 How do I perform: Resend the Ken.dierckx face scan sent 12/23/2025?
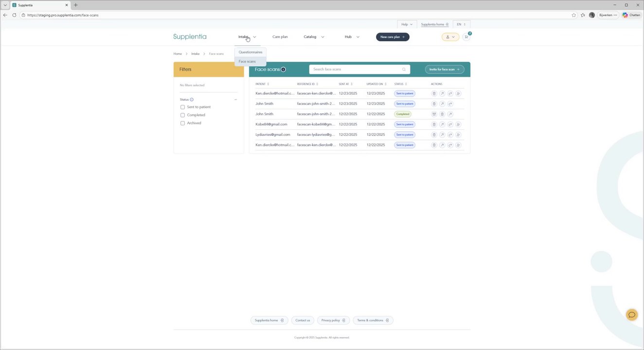(450, 93)
